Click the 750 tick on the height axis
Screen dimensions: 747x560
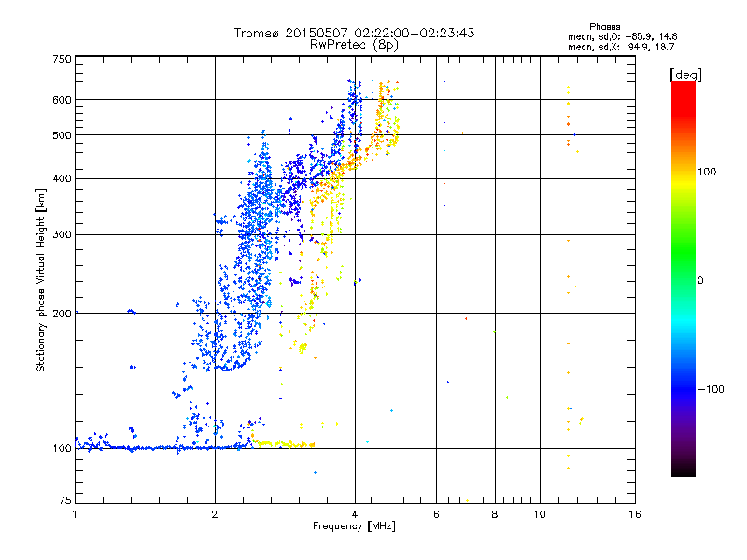62,59
